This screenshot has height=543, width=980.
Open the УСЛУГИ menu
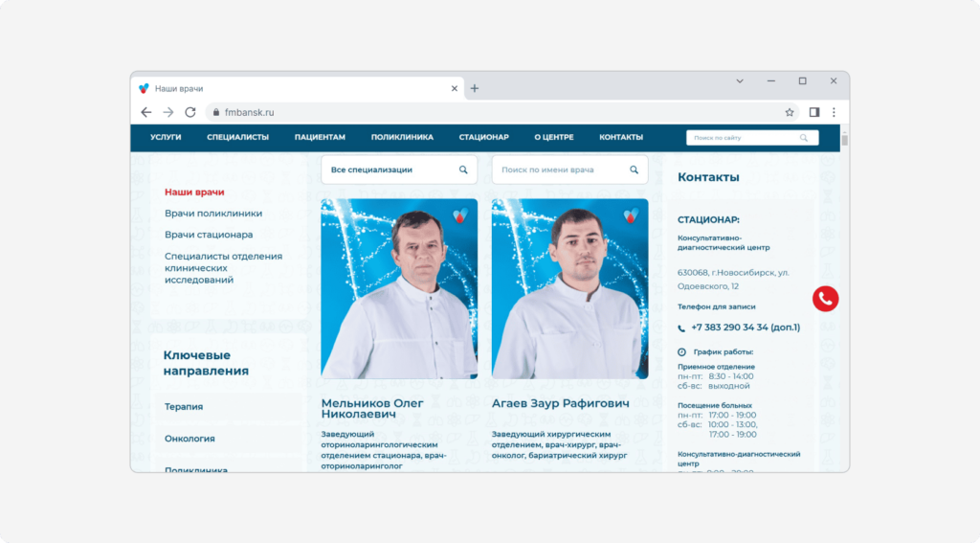[x=166, y=137]
